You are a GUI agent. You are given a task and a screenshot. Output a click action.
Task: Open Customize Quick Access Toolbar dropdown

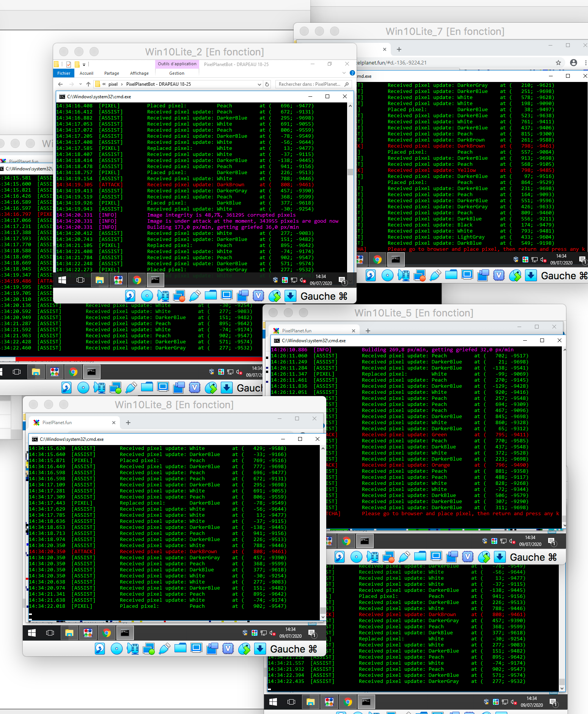click(x=84, y=64)
